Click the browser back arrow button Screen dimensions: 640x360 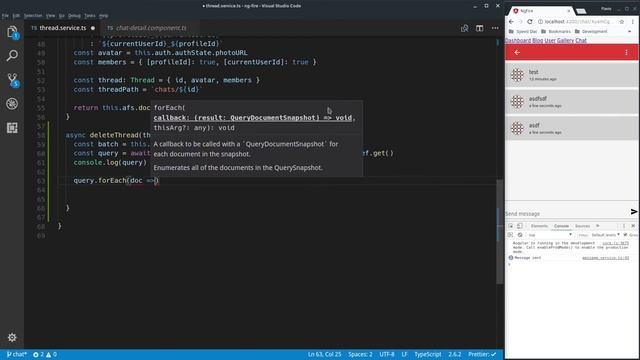point(511,22)
